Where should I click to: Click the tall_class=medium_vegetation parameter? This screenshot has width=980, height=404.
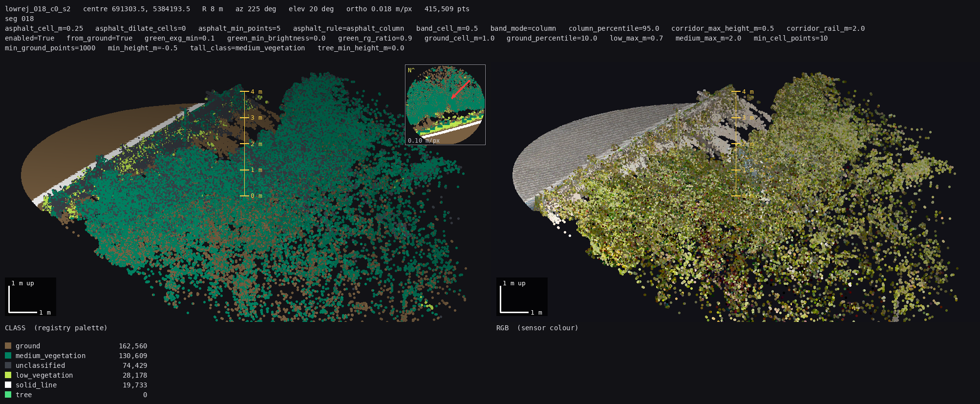pyautogui.click(x=248, y=48)
